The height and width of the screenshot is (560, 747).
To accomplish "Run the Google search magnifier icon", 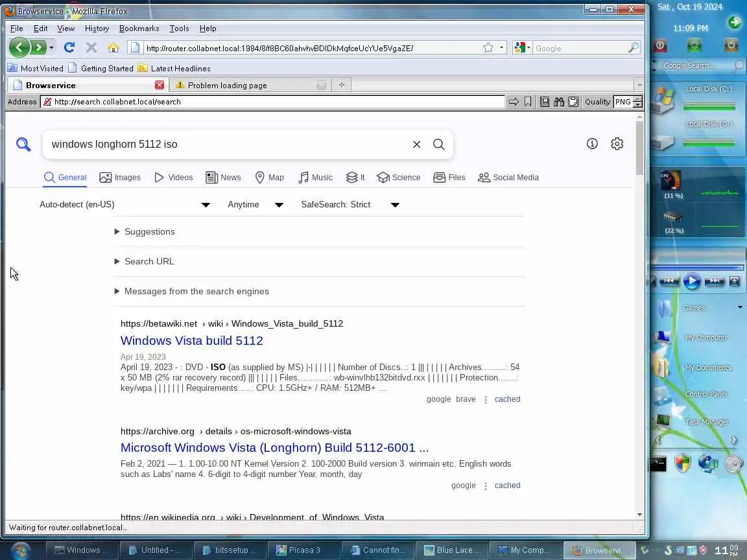I will [633, 47].
